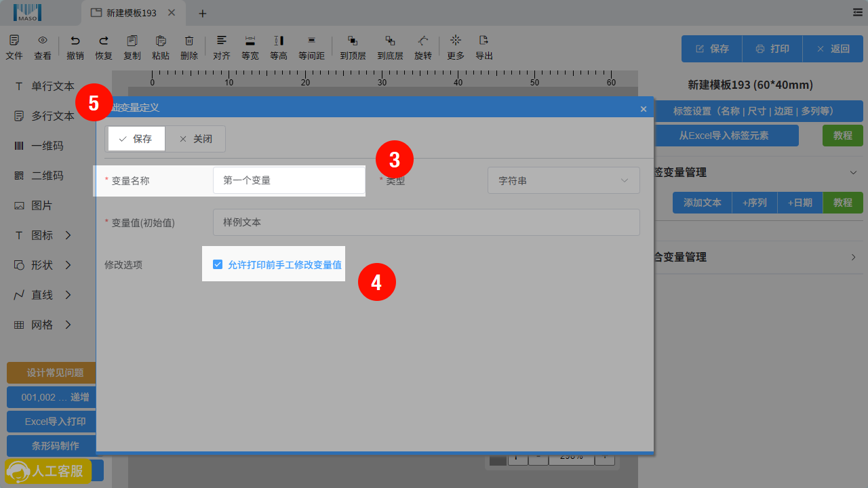Toggle 允许打印前手工修改变量值 checkbox
Screen dimensions: 868x488
point(218,264)
